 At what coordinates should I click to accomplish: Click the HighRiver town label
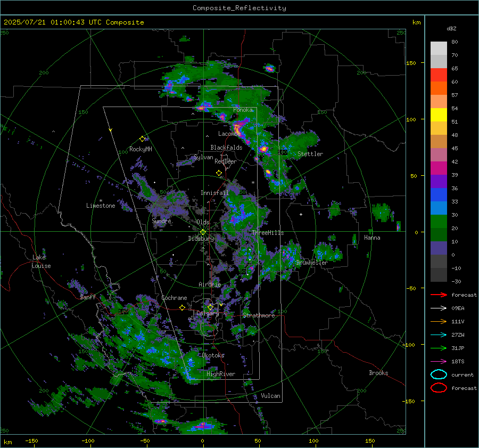[221, 374]
